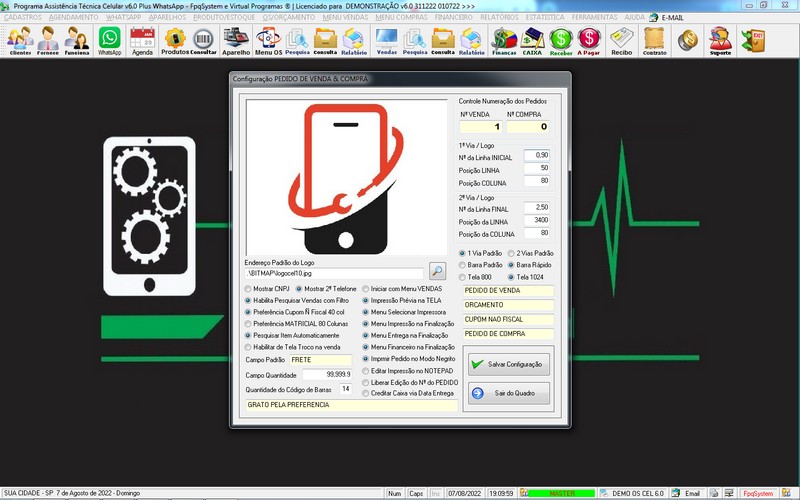Click the Relatório icon beside A Pagar group
The width and height of the screenshot is (800, 500).
coord(471,41)
